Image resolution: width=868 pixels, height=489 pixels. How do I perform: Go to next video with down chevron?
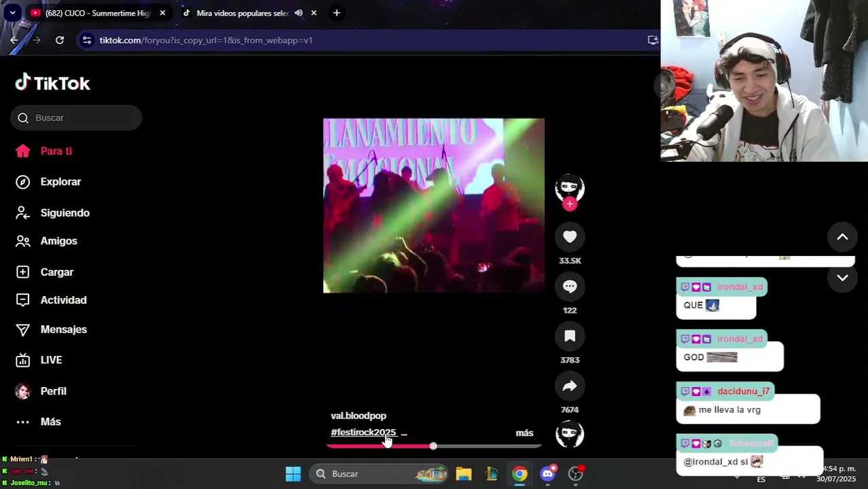[842, 278]
